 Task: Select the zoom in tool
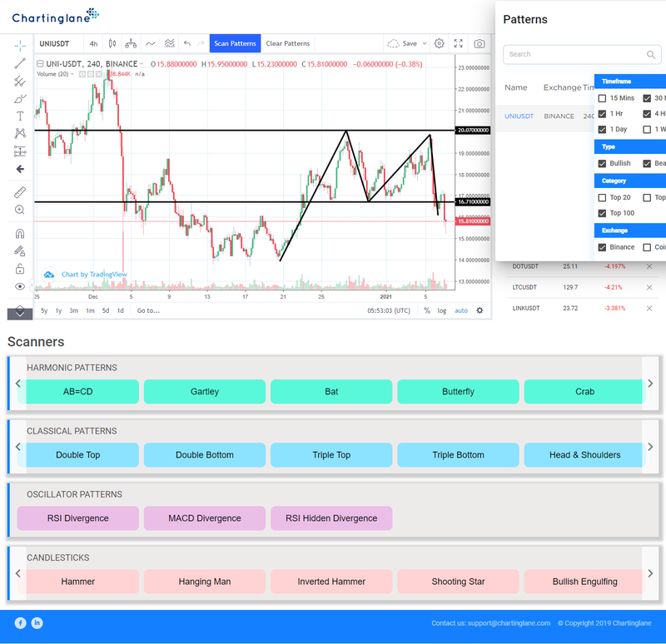click(x=20, y=210)
